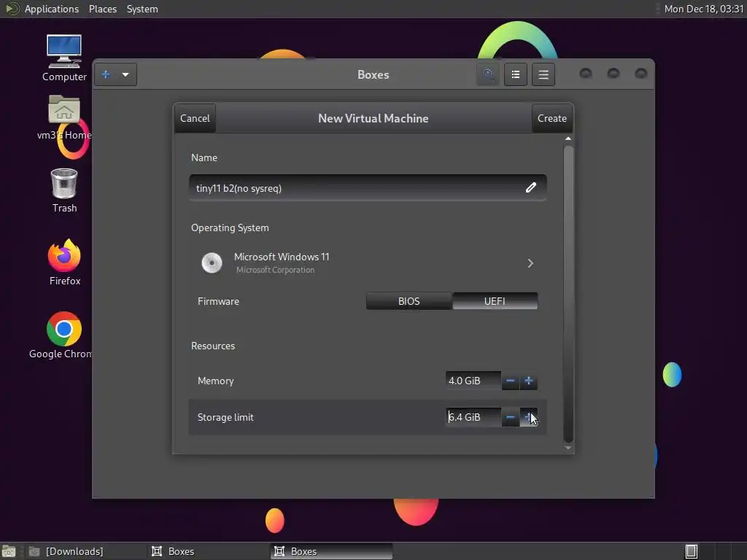Click the clock showing Mon Dec 18

click(704, 9)
